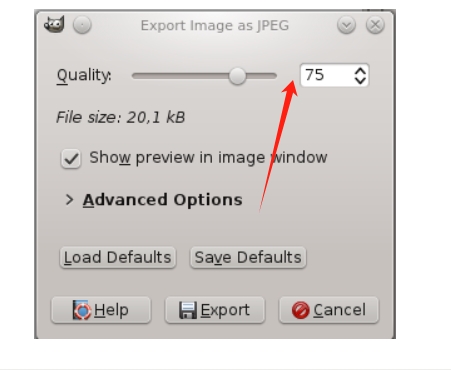Decrease quality with the down arrow
Screen dimensions: 451x377
[x=360, y=80]
